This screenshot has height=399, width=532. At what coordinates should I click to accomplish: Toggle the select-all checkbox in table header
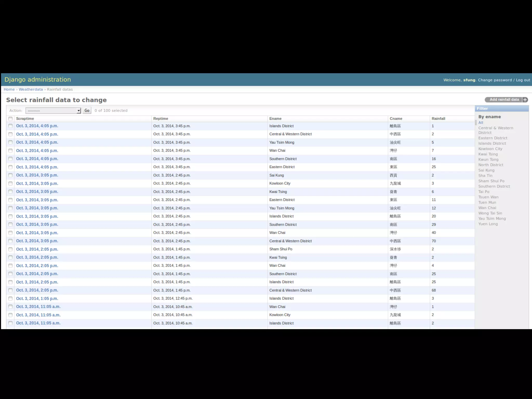10,119
